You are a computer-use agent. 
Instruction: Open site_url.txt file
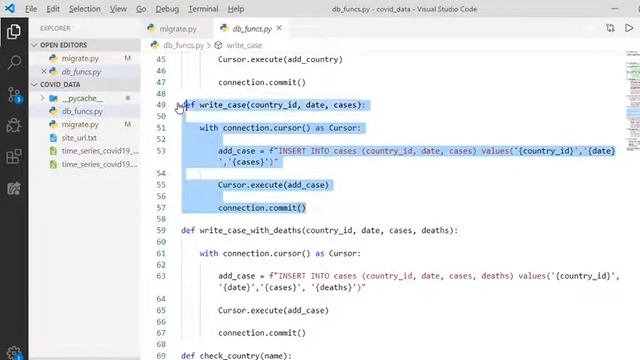tap(85, 138)
